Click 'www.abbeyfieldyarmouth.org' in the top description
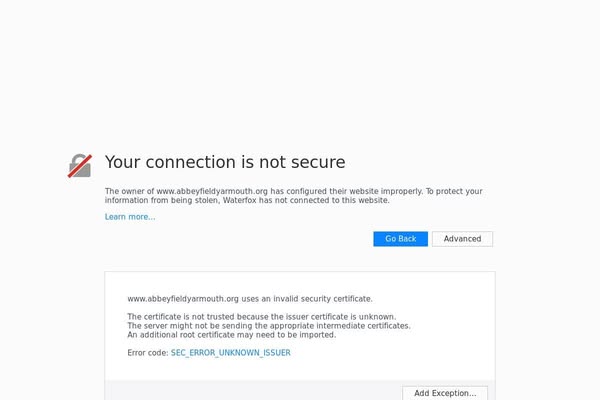Image resolution: width=600 pixels, height=400 pixels. 212,191
